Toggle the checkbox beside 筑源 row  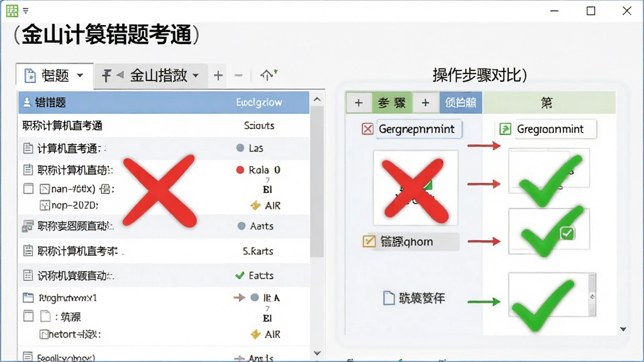(28, 316)
